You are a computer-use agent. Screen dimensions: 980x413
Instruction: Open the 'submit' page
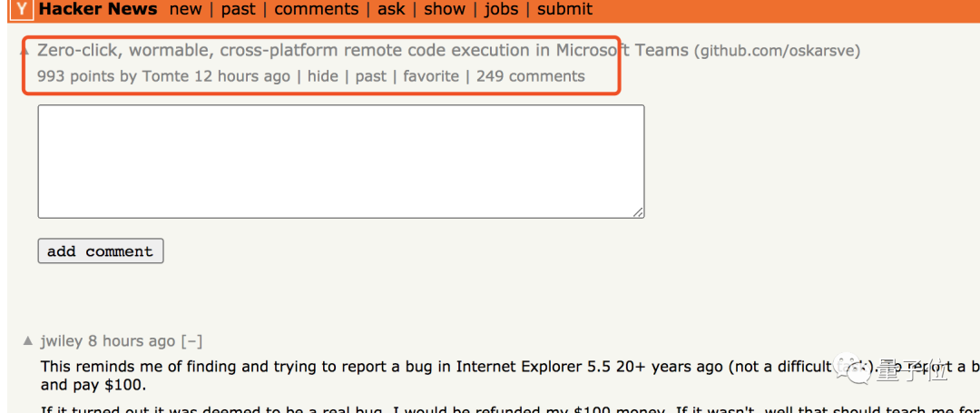(x=564, y=10)
